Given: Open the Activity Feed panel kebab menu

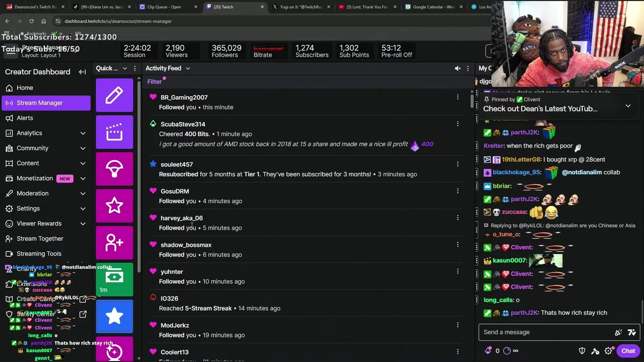Looking at the screenshot, I should point(468,68).
